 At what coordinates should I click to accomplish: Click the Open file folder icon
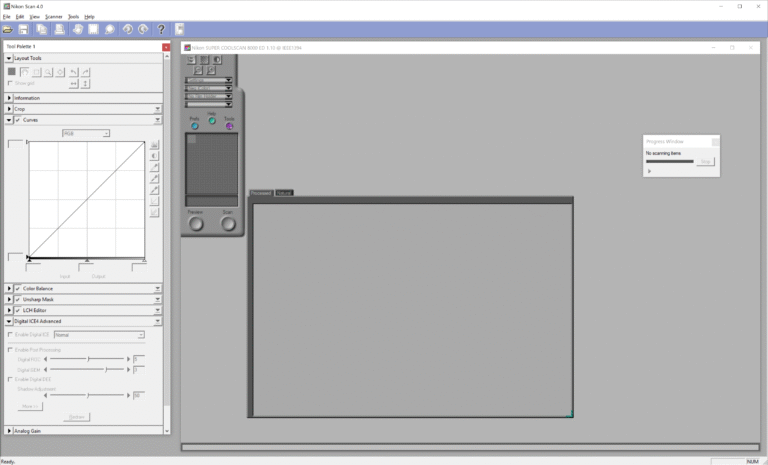pyautogui.click(x=8, y=29)
